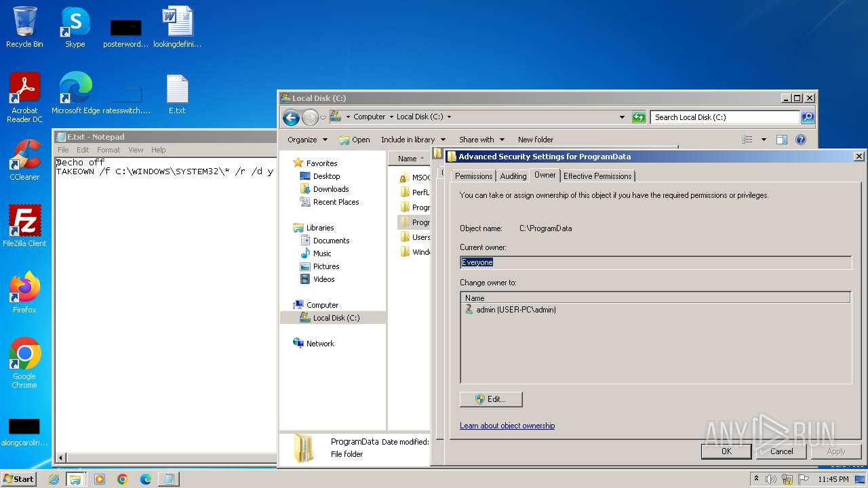Image resolution: width=868 pixels, height=488 pixels.
Task: Open Notepad Edit menu
Action: [x=83, y=150]
